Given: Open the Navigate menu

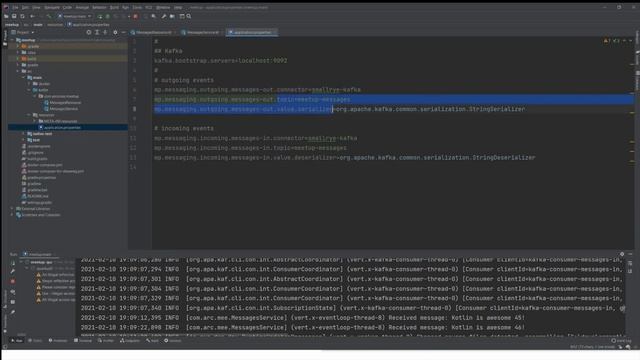Looking at the screenshot, I should [x=52, y=7].
